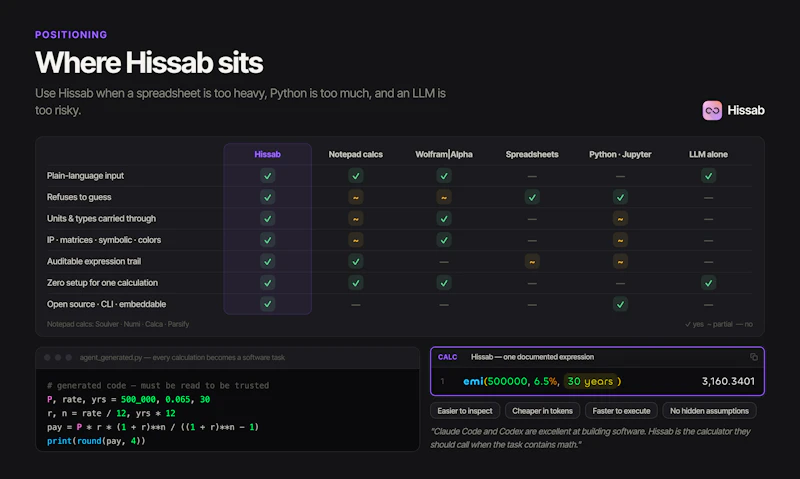Click the No hidden assumptions pill
This screenshot has height=479, width=800.
[709, 411]
